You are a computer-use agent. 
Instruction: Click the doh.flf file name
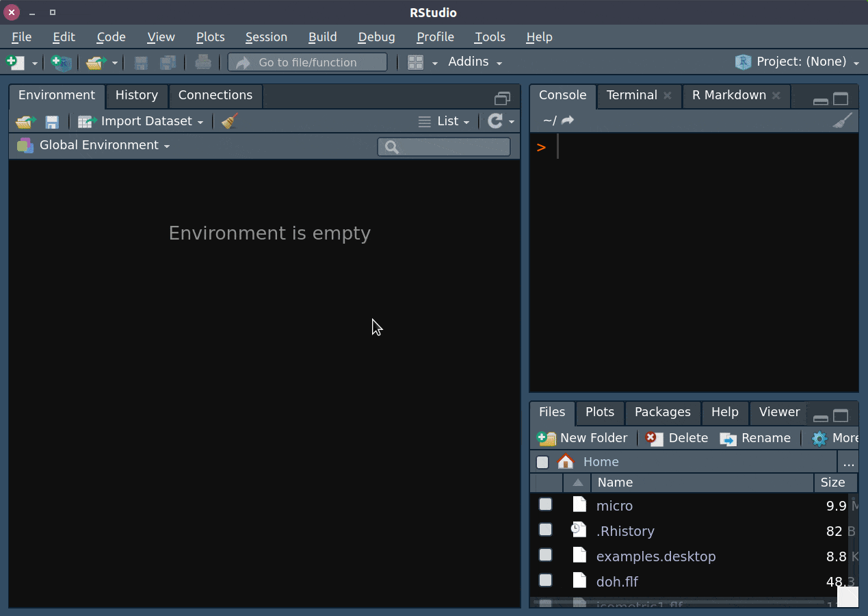pos(617,582)
